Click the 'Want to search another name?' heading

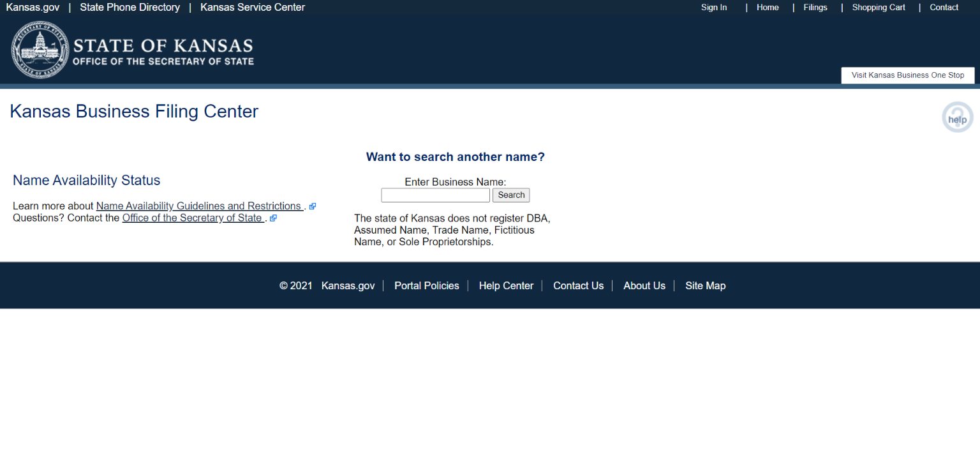[x=456, y=157]
